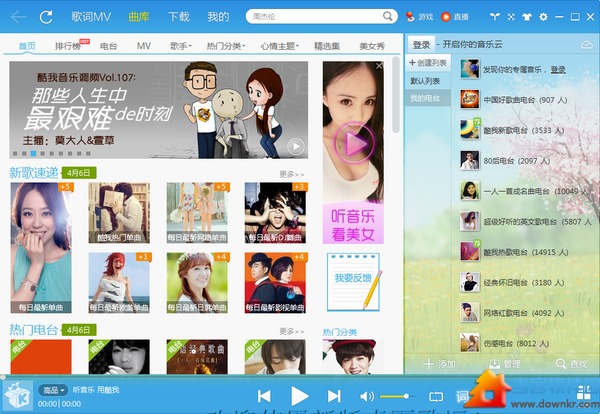The height and width of the screenshot is (414, 600).
Task: Click the playback progress bar handle
Action: 3,377
